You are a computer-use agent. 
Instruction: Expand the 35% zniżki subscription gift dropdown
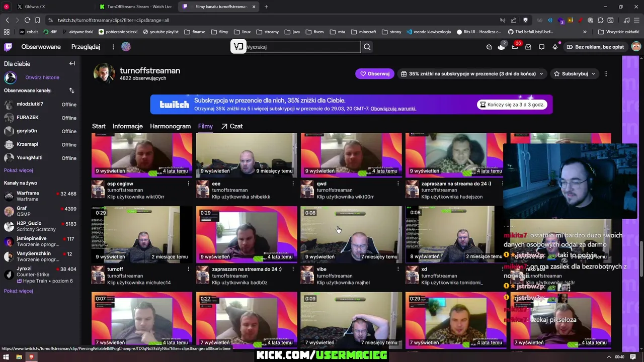click(x=541, y=73)
